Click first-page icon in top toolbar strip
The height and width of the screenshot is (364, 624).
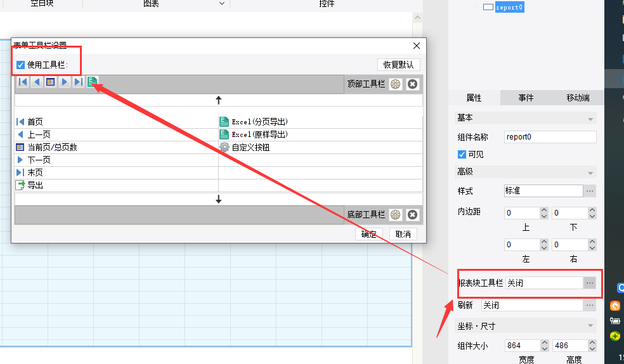click(x=23, y=82)
